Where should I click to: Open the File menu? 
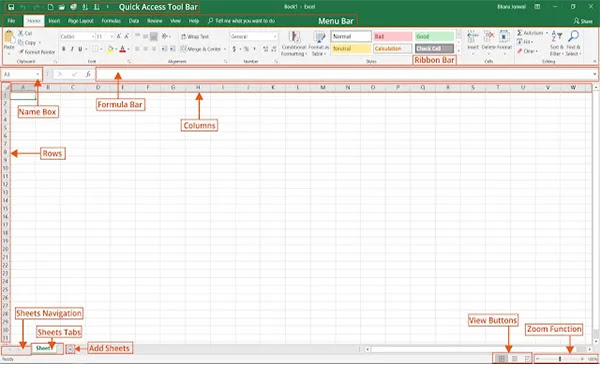[11, 21]
